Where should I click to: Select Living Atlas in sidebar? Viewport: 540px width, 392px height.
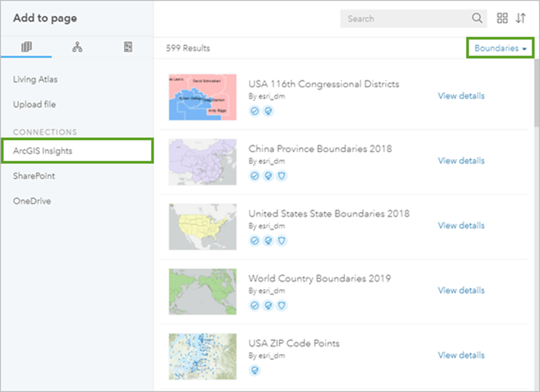pos(35,79)
